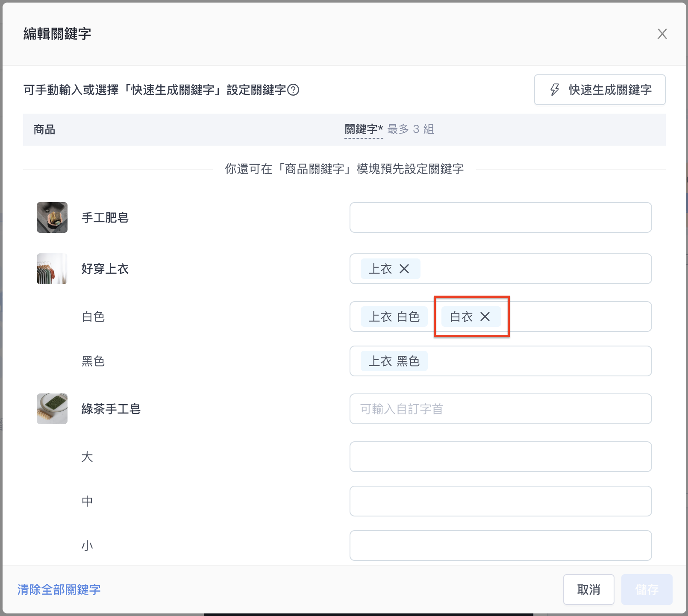Click the 關鍵字* column header
This screenshot has width=688, height=616.
364,129
